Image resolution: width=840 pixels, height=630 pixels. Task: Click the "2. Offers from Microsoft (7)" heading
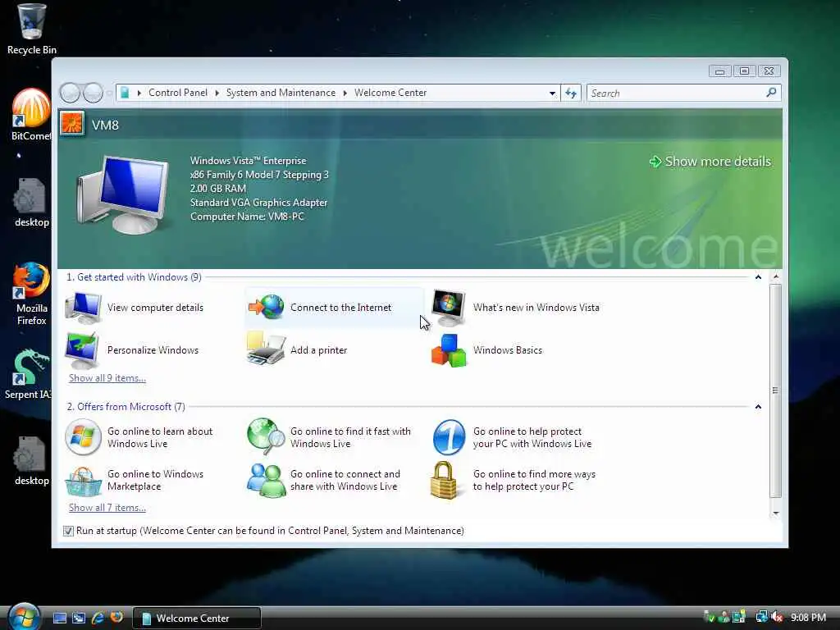click(126, 407)
